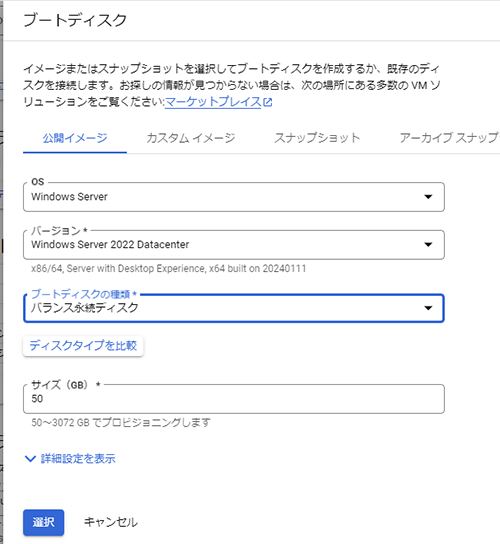Switch to the スナップショット tab
Screen dimensions: 500x544
pos(317,138)
